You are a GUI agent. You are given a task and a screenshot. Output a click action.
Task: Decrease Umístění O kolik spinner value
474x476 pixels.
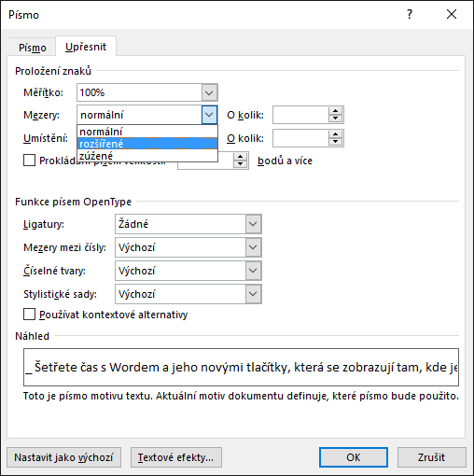335,142
